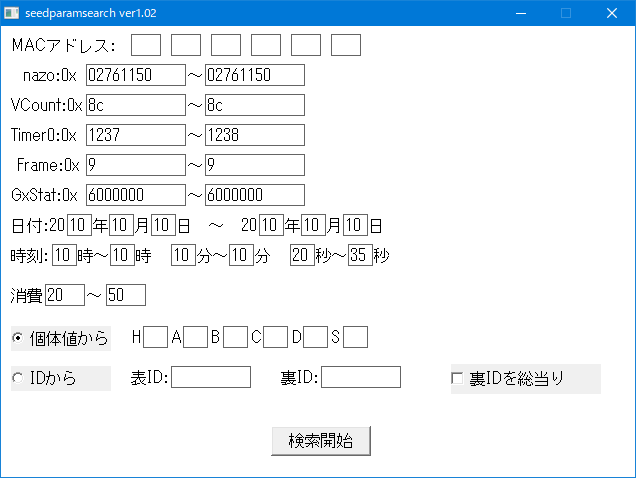Select the IDから radio button
Image resolution: width=636 pixels, height=478 pixels.
(x=61, y=378)
